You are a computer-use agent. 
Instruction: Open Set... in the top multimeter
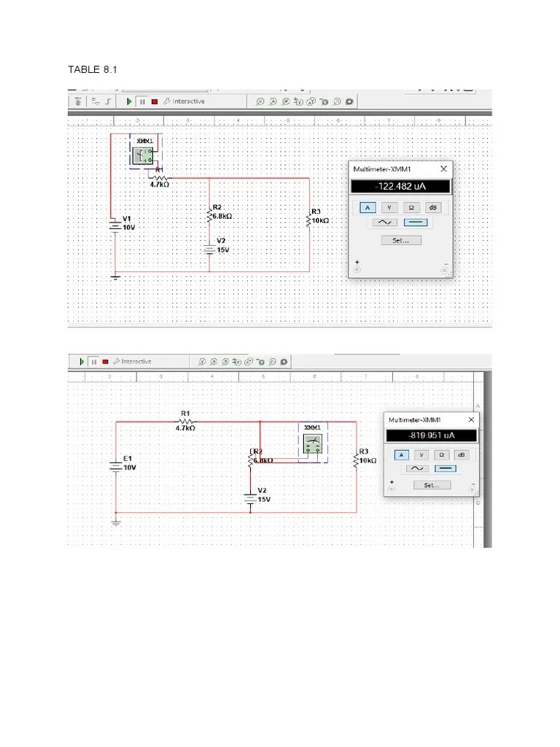point(401,241)
